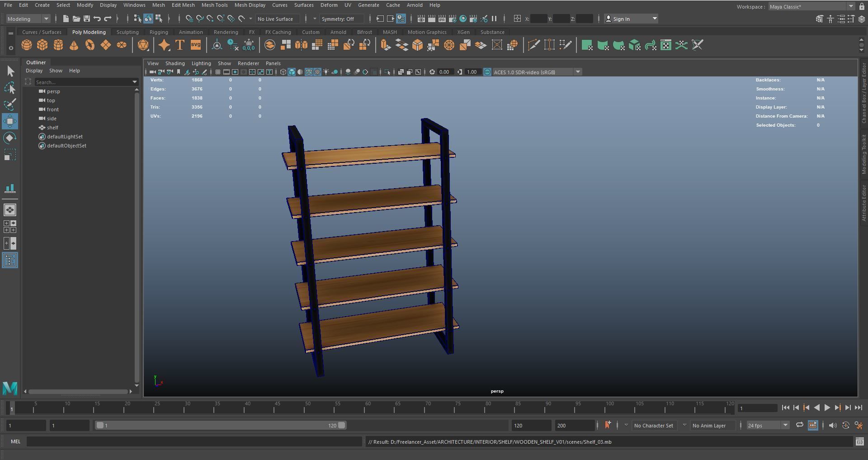This screenshot has width=868, height=460.
Task: Toggle use all lights in viewport
Action: point(326,72)
